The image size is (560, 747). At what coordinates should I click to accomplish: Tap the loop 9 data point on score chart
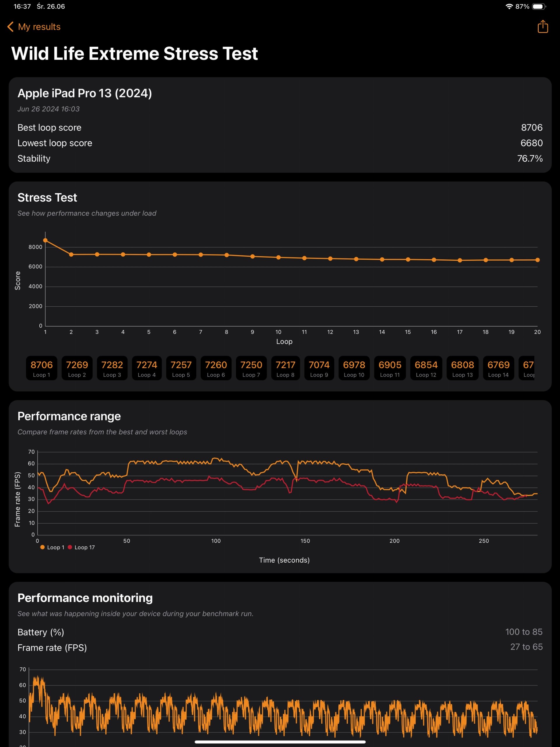[253, 257]
